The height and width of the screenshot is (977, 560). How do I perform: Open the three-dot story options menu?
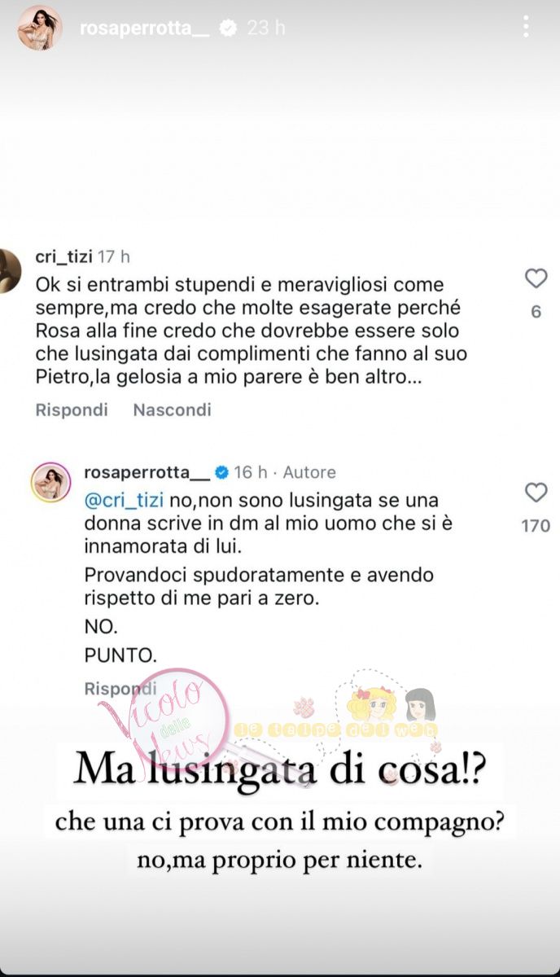click(x=527, y=28)
